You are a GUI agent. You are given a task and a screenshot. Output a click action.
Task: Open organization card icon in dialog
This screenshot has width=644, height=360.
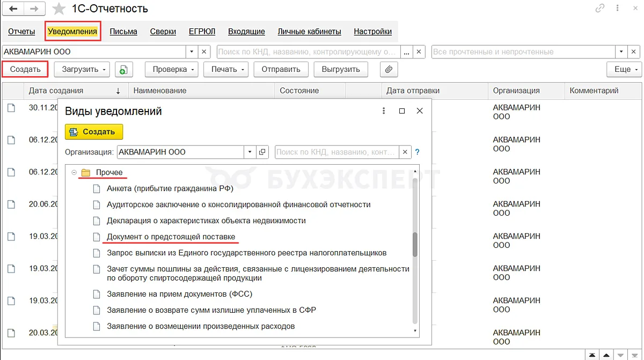[x=262, y=152]
